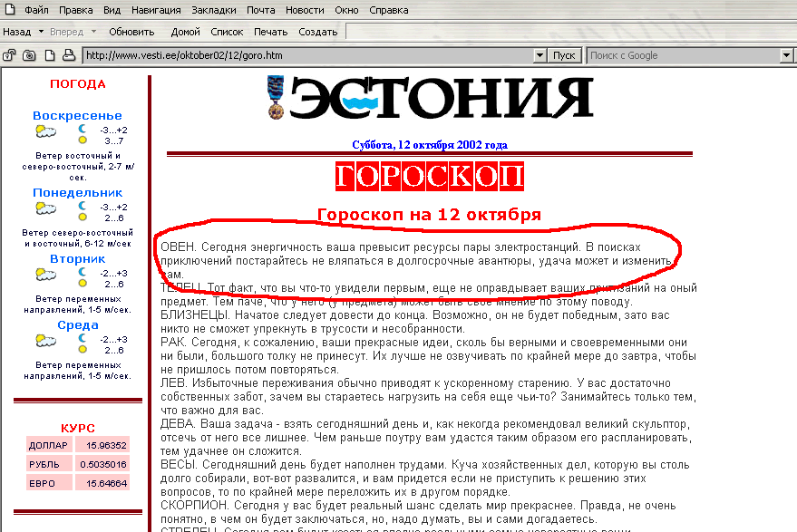Click the camera icon beside the address bar

[x=29, y=55]
